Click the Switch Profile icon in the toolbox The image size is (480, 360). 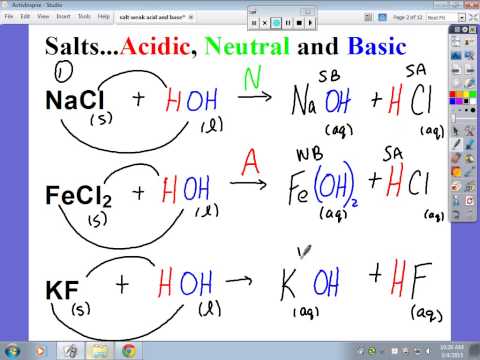click(x=469, y=42)
